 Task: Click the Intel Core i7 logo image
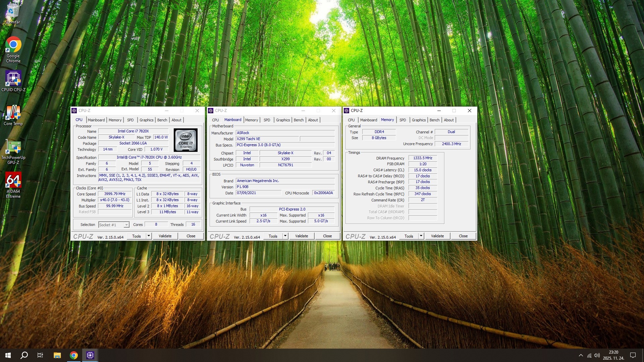tap(185, 140)
